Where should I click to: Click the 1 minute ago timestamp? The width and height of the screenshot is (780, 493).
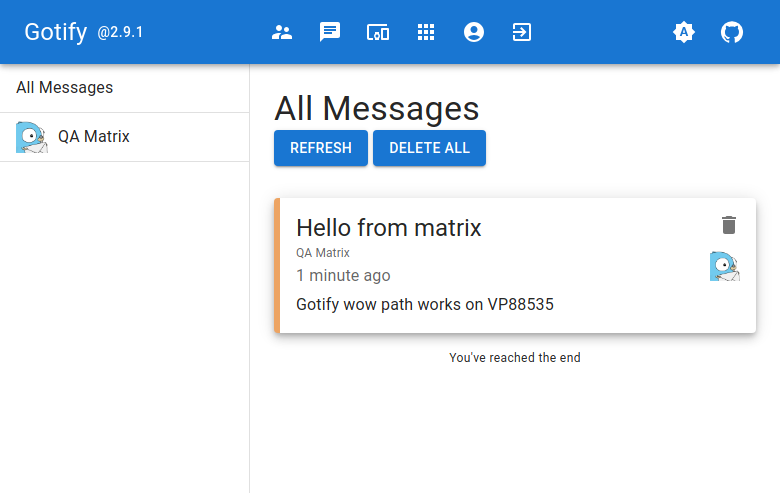(343, 275)
